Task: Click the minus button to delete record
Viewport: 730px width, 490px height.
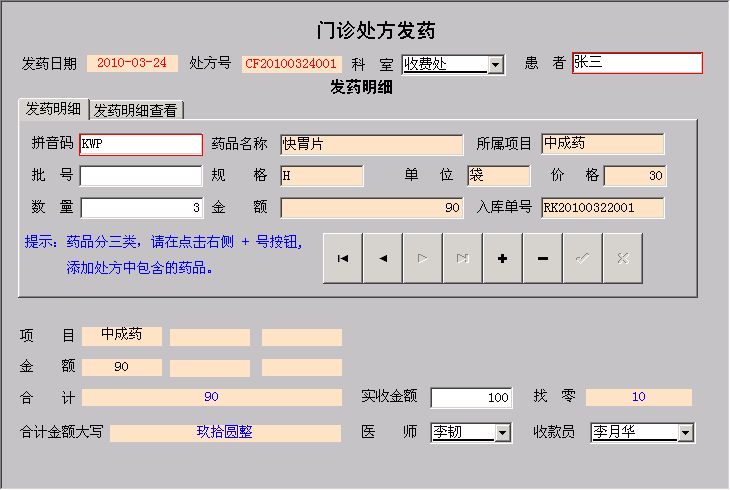Action: (x=542, y=258)
